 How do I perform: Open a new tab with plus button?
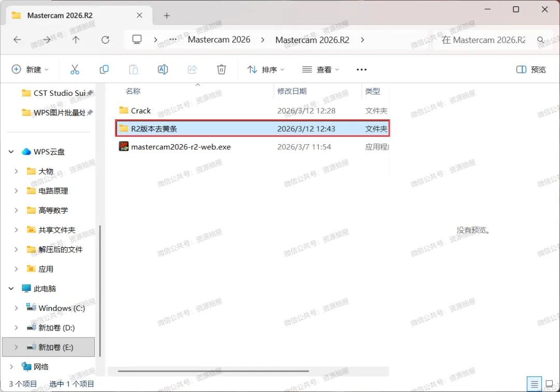point(166,16)
